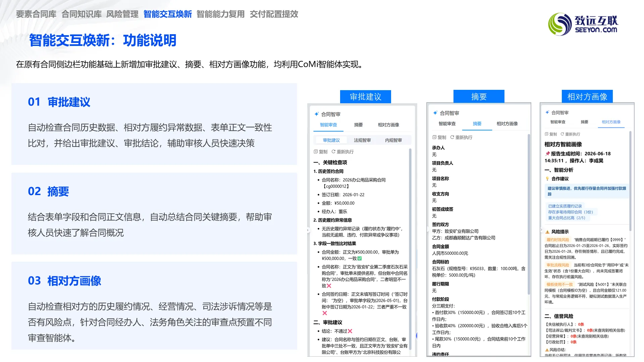Click blue 摘要 label above middle panel
Screen dimensions: 644x362
tap(479, 97)
